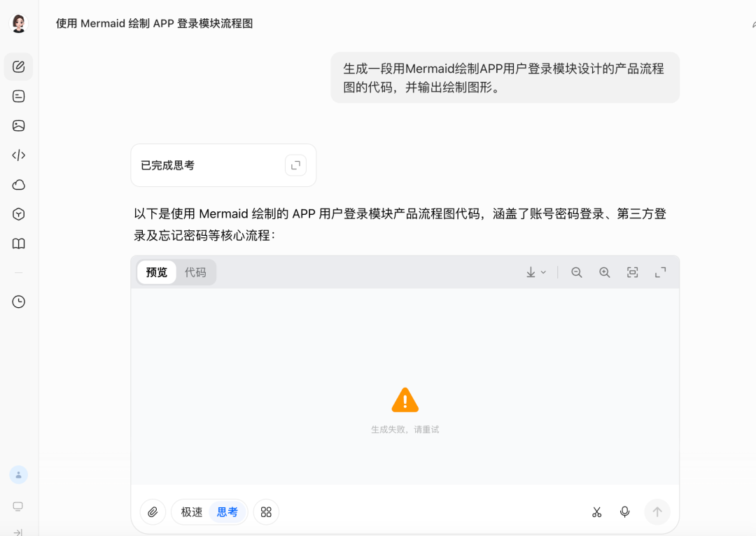
Task: Expand the preview to fullscreen
Action: pos(661,272)
